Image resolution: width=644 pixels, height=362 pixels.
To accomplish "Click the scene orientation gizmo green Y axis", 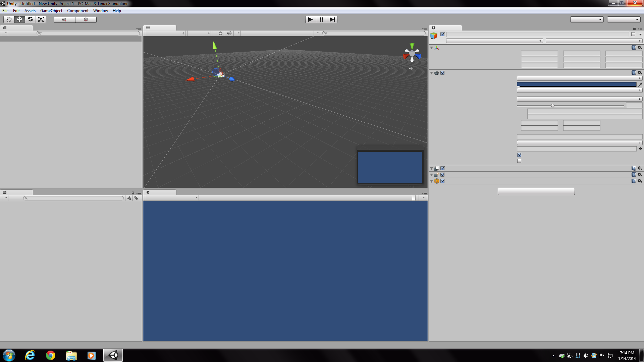I will coord(412,46).
